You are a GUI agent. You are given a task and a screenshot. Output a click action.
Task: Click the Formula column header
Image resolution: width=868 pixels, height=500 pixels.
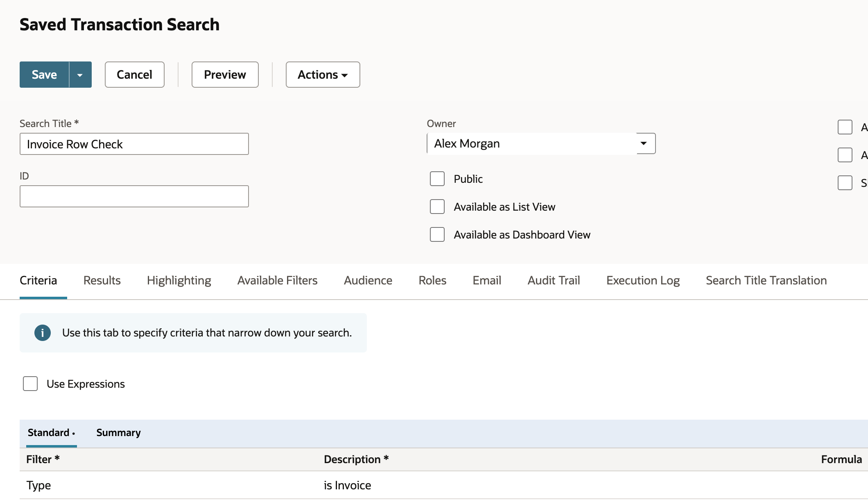(x=841, y=459)
